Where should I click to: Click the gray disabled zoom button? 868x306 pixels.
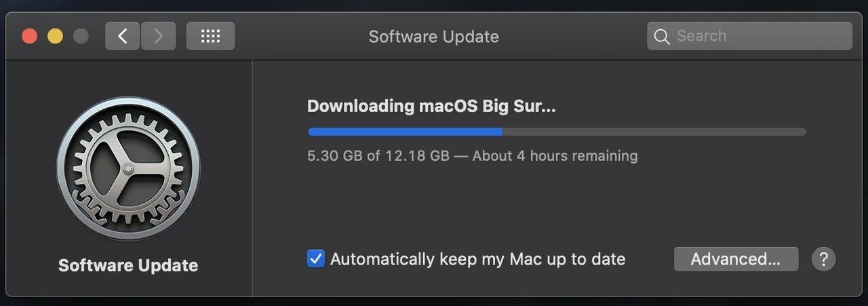pyautogui.click(x=81, y=36)
